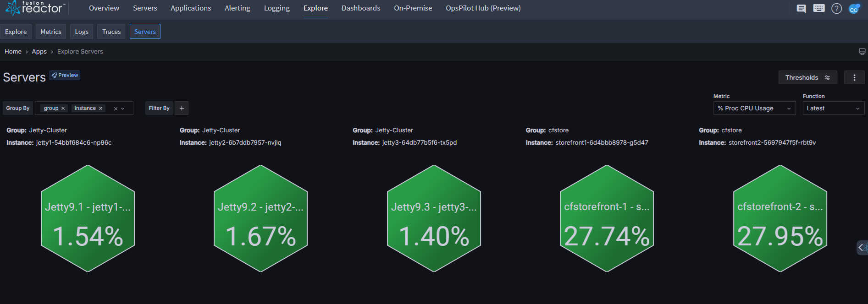The width and height of the screenshot is (868, 304).
Task: Open Servers in the top navigation
Action: point(145,8)
